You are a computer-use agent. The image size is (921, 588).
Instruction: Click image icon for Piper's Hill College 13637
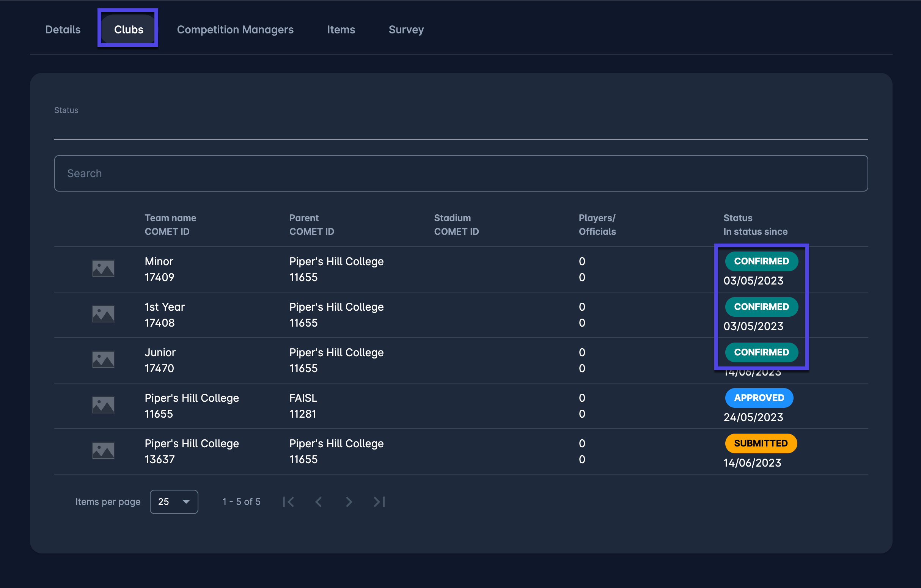[103, 451]
